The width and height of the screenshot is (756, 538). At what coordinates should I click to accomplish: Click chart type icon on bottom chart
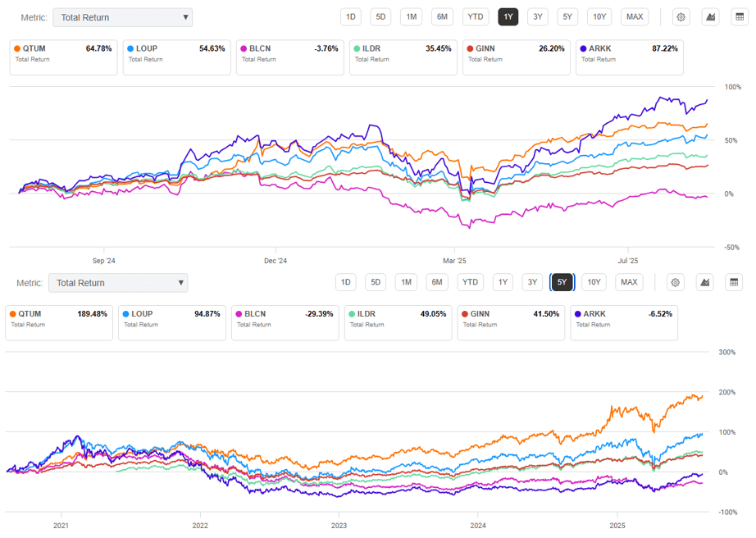click(705, 282)
